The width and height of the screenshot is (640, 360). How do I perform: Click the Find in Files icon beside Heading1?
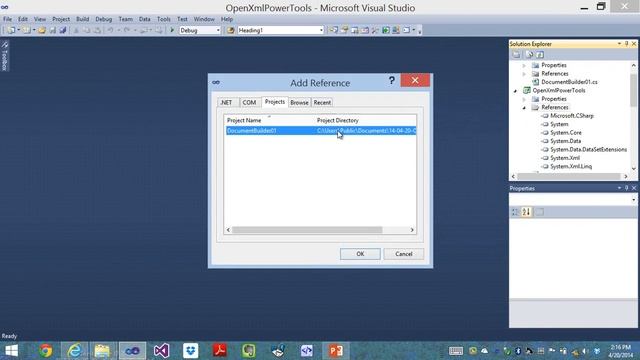click(x=231, y=30)
